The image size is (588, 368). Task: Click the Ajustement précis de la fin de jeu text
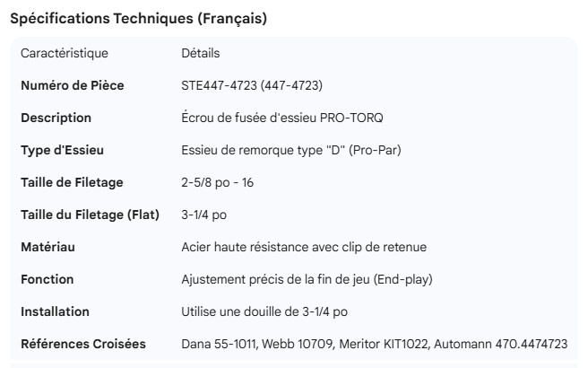click(x=307, y=279)
